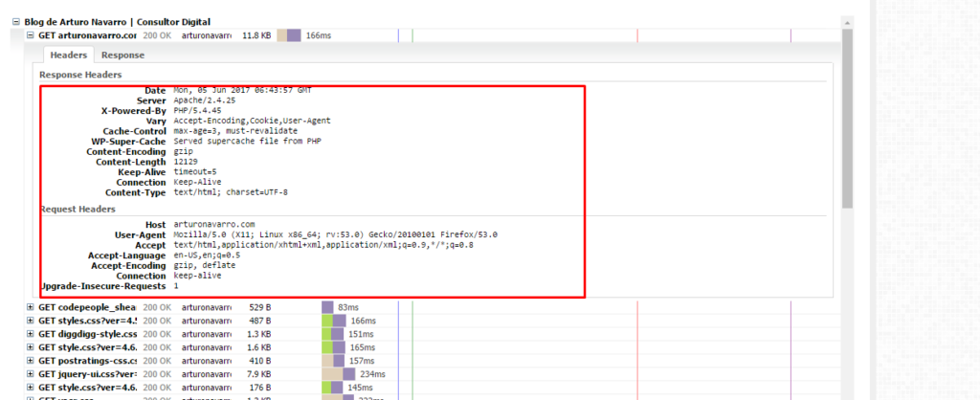Collapse the GET arturonavarro.com request details
Screen dimensions: 980x400
point(30,35)
